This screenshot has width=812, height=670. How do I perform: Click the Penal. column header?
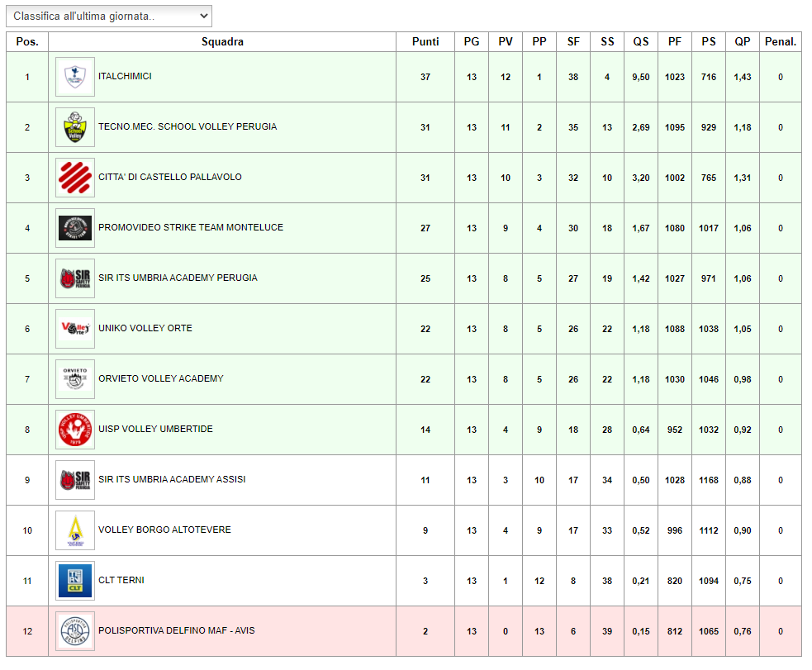pos(781,42)
